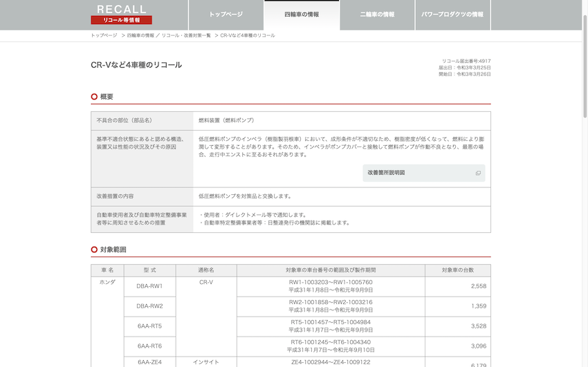Select the リコール届出番号:4917 text

click(466, 61)
